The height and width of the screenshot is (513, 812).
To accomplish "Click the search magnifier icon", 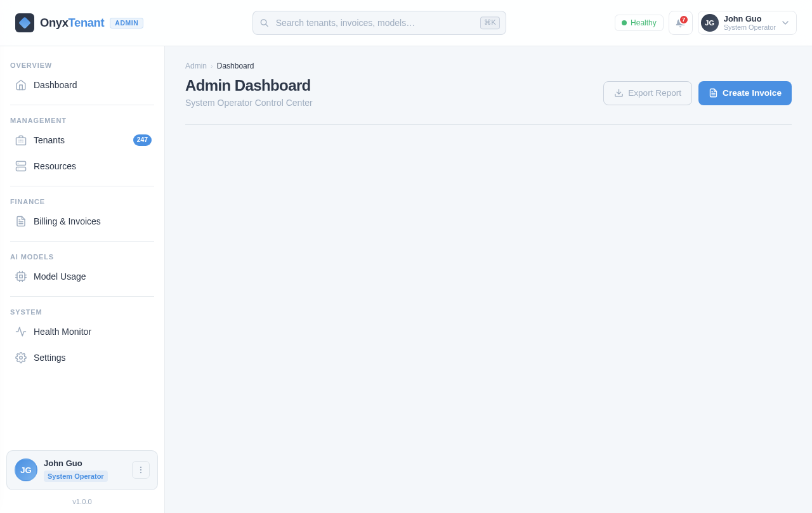I will (264, 23).
